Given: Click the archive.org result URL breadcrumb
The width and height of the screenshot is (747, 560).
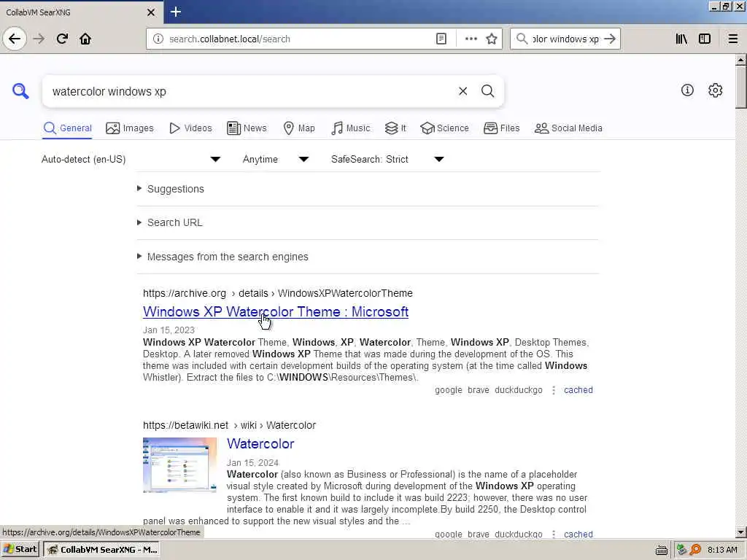Looking at the screenshot, I should 278,293.
